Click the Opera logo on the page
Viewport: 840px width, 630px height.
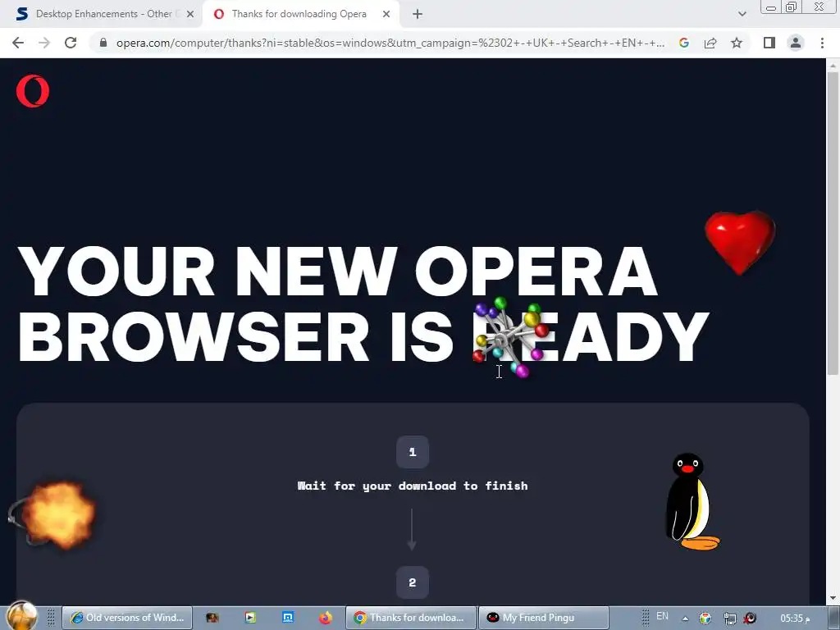point(33,91)
